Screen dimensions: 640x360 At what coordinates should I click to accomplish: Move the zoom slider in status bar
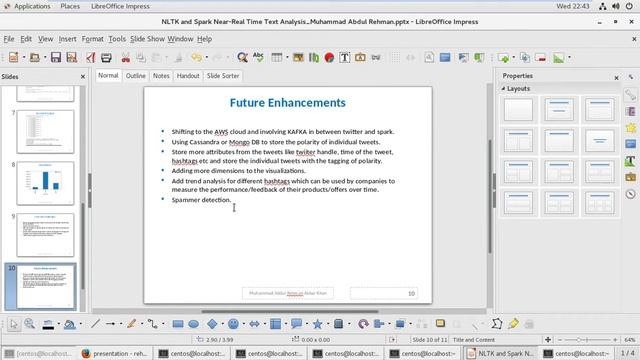click(578, 340)
